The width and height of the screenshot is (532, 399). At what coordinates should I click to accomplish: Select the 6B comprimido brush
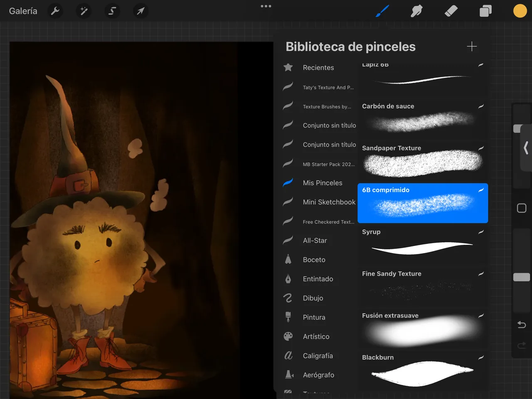click(423, 203)
